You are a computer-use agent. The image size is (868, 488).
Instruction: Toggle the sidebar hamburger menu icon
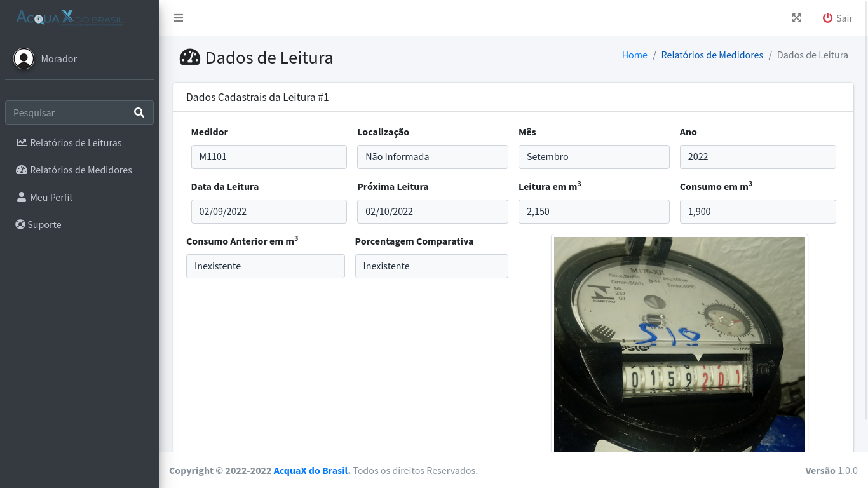click(179, 18)
